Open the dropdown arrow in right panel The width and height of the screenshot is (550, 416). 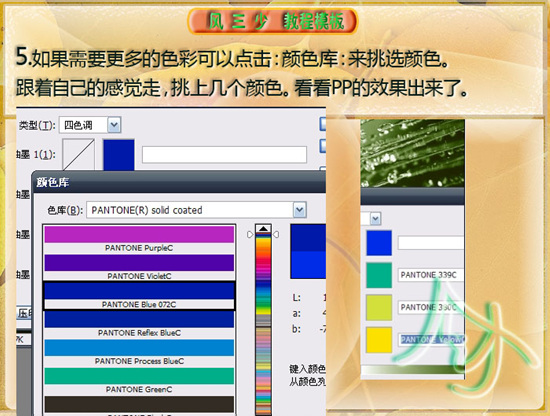click(x=375, y=219)
